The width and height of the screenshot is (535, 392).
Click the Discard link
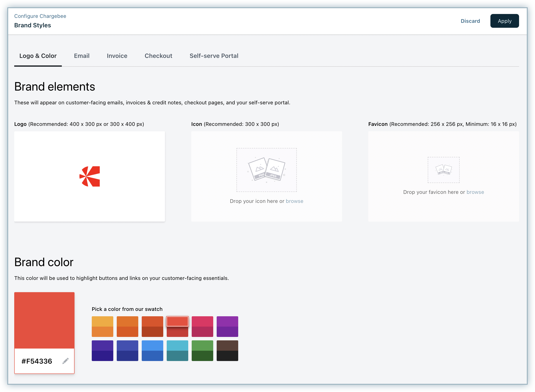click(470, 21)
